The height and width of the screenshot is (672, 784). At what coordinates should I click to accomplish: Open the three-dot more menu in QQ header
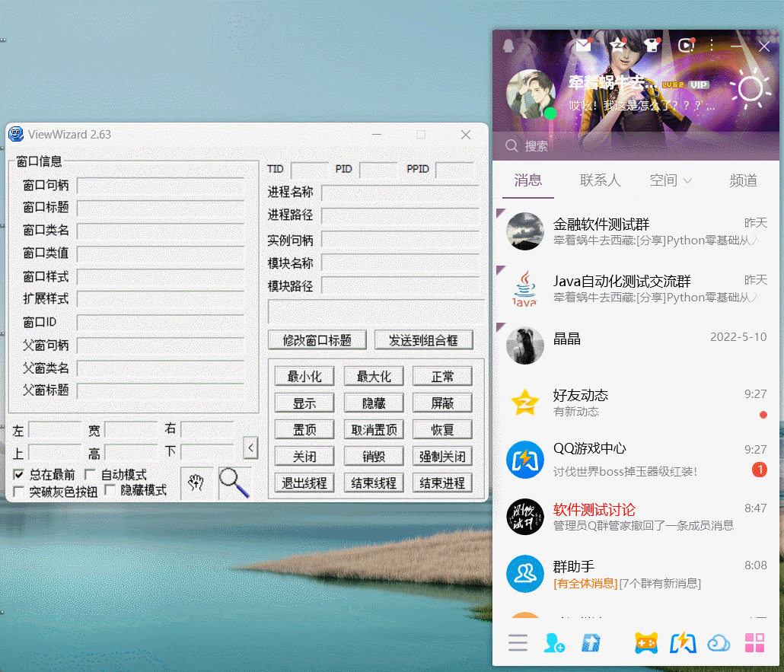[x=711, y=46]
